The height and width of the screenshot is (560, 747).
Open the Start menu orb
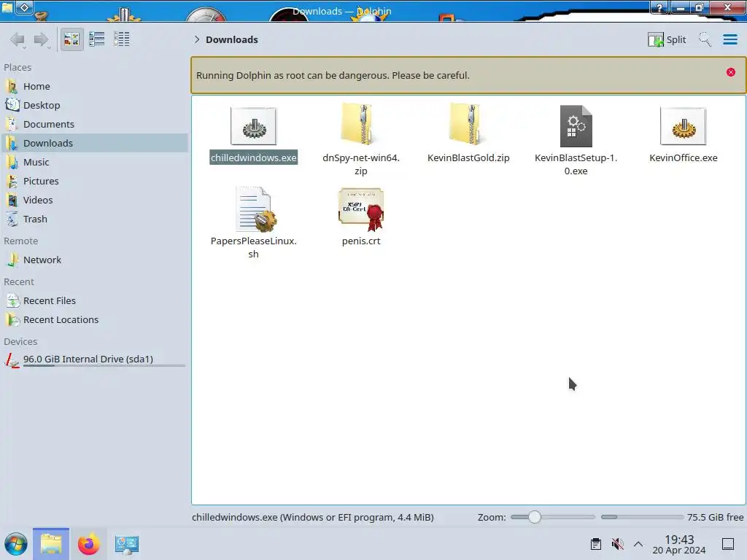pyautogui.click(x=16, y=544)
